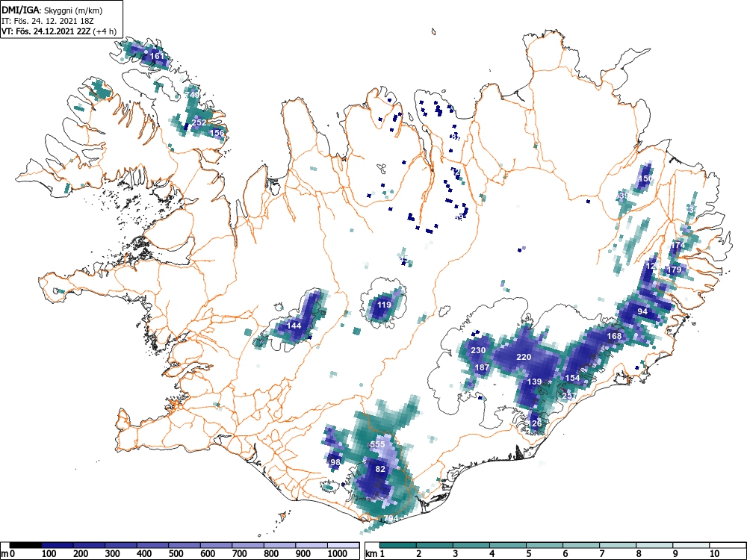
Task: Click the "1000" label on the metre legend
Action: point(338,554)
